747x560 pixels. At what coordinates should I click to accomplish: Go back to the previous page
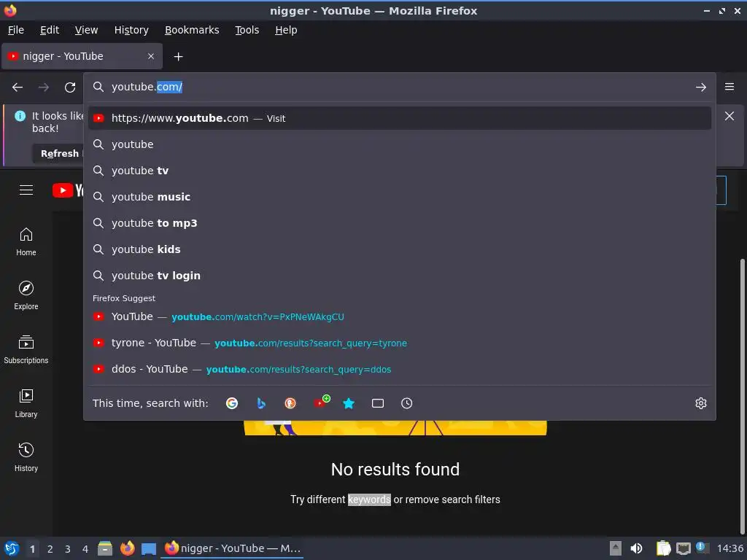(x=18, y=87)
